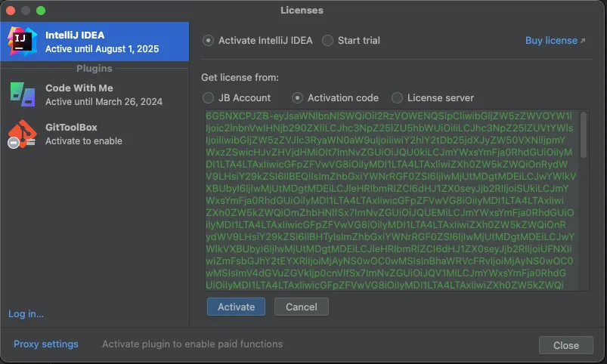
Task: Click the yellow macOS minimize dot
Action: pos(26,11)
